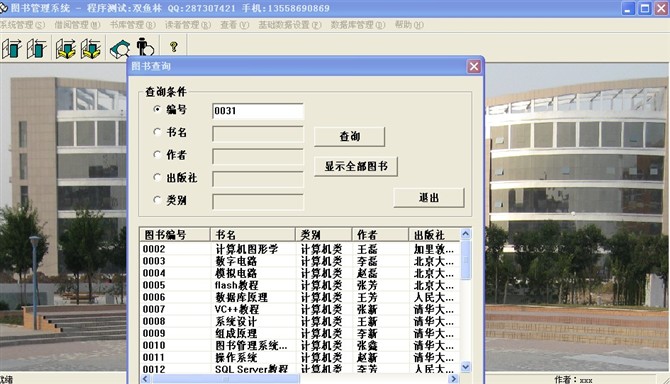Click the first teal book toolbar icon
Screen dimensions: 670x384
[x=12, y=48]
